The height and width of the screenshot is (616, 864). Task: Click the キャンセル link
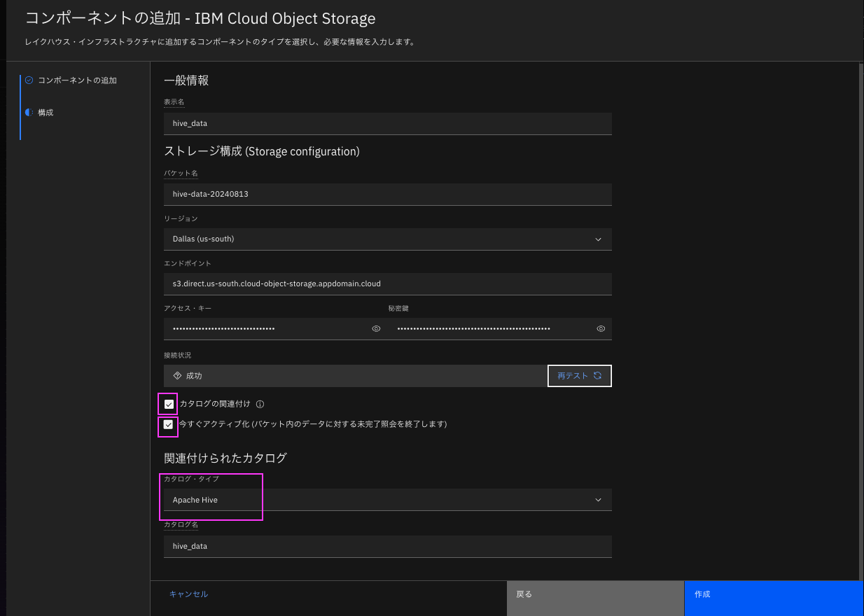(x=188, y=594)
